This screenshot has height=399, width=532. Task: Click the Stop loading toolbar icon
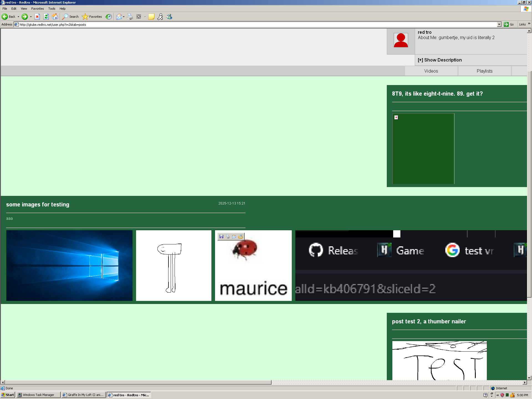[x=37, y=17]
